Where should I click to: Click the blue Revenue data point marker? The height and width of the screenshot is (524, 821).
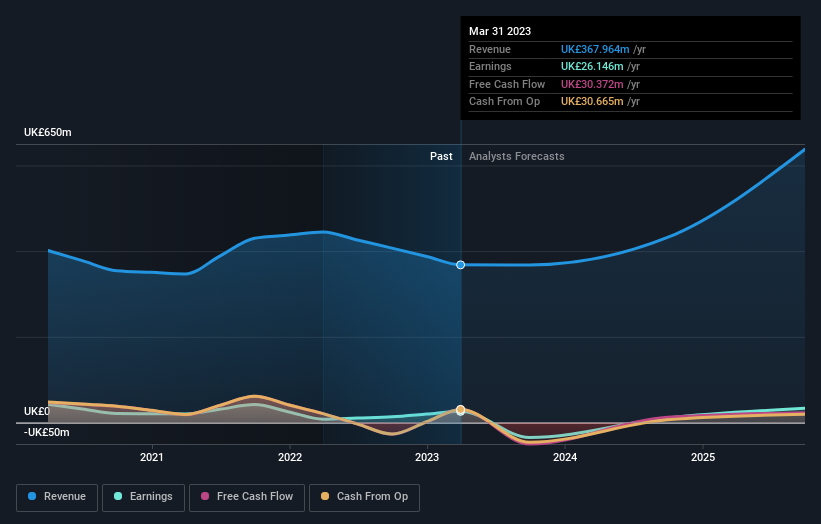[x=460, y=265]
